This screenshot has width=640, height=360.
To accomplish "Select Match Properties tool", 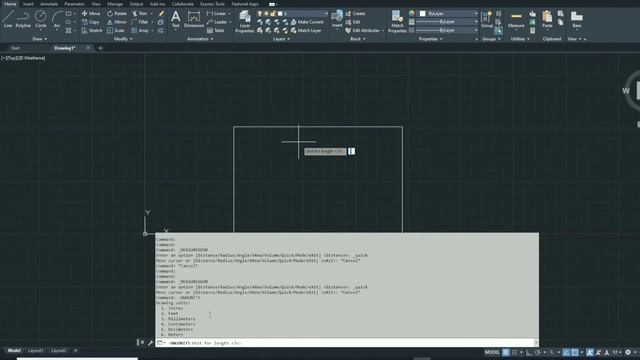I will (397, 22).
